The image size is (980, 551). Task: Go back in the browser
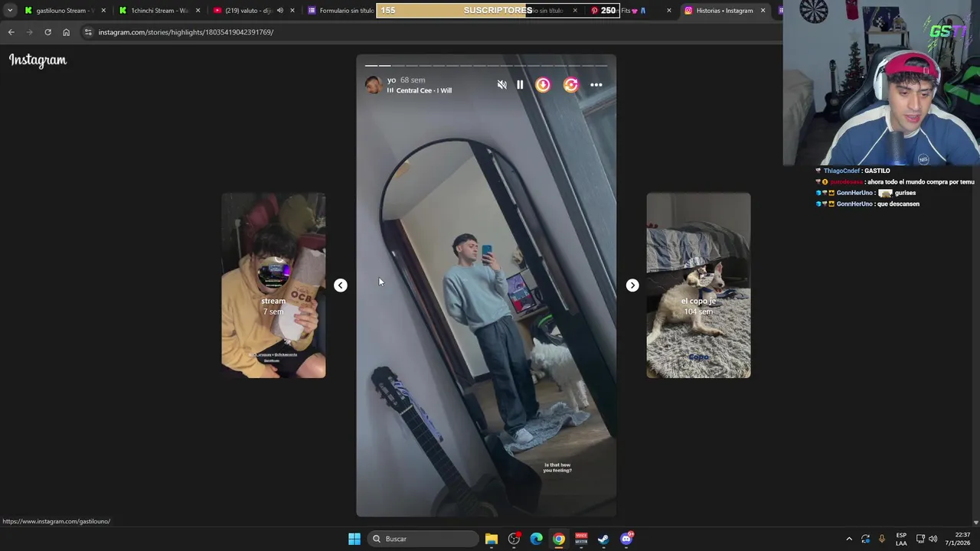[x=11, y=32]
